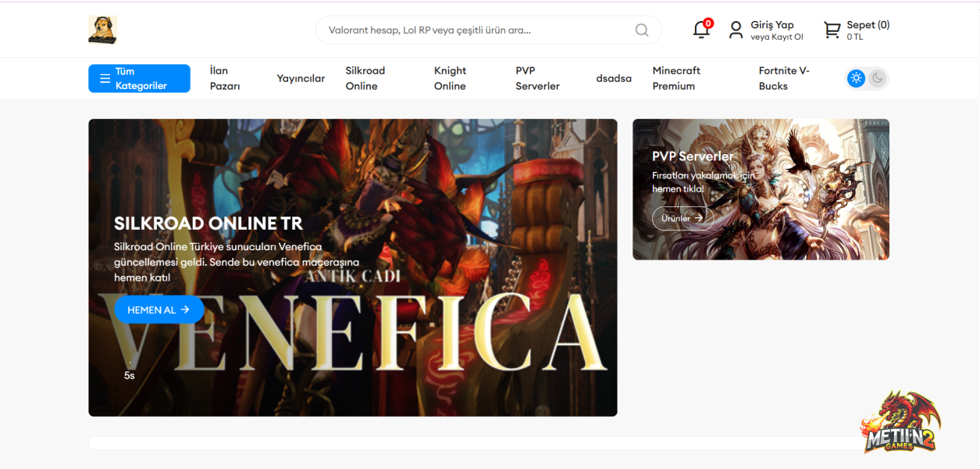The image size is (980, 469).
Task: Open Silkroad Online category
Action: pos(365,78)
